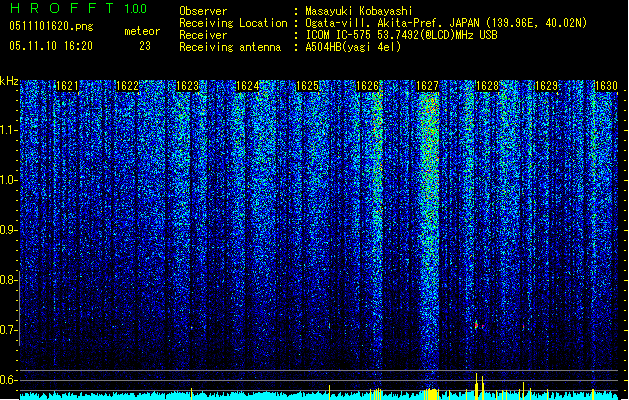Click the 1622 time marker
The width and height of the screenshot is (629, 400).
click(x=127, y=86)
